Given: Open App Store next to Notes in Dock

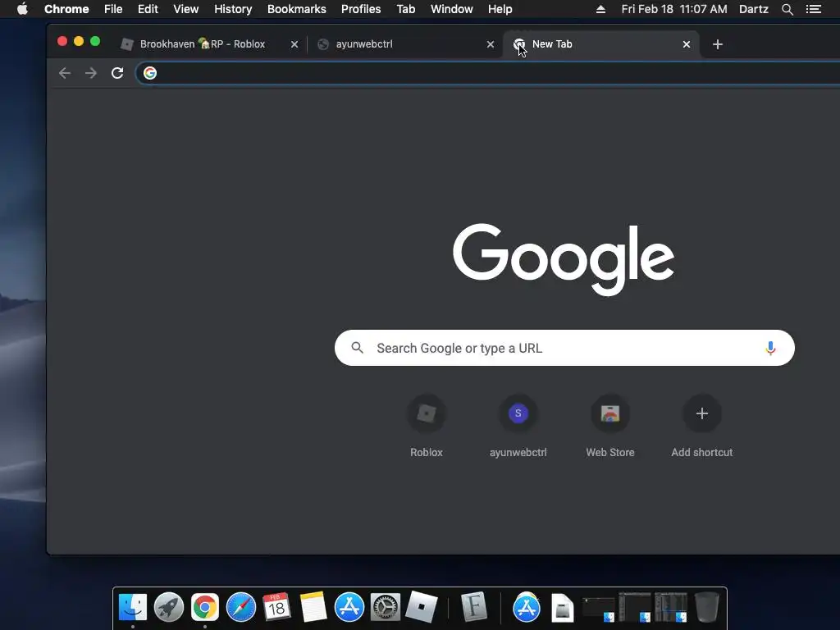Looking at the screenshot, I should (349, 607).
